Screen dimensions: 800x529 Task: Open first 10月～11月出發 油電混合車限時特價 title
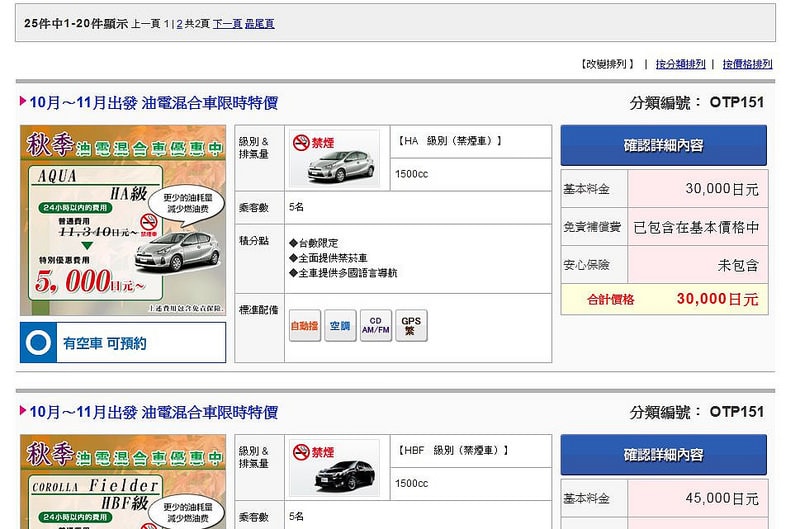[x=154, y=103]
